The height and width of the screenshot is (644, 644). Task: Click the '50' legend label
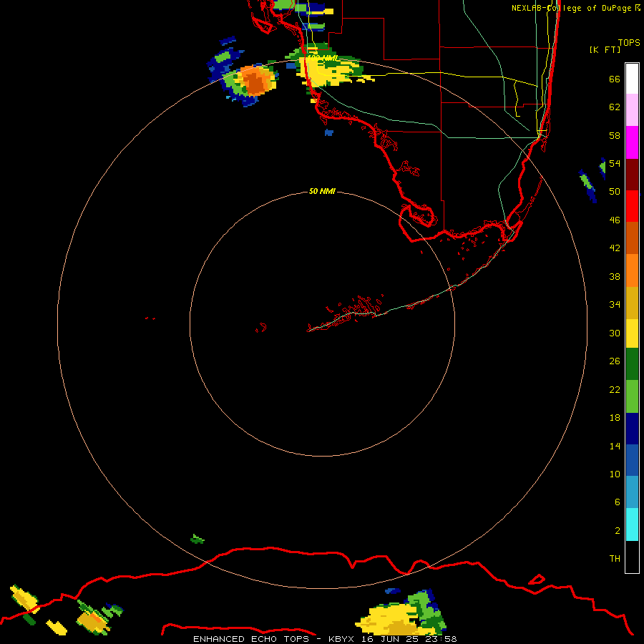click(615, 192)
